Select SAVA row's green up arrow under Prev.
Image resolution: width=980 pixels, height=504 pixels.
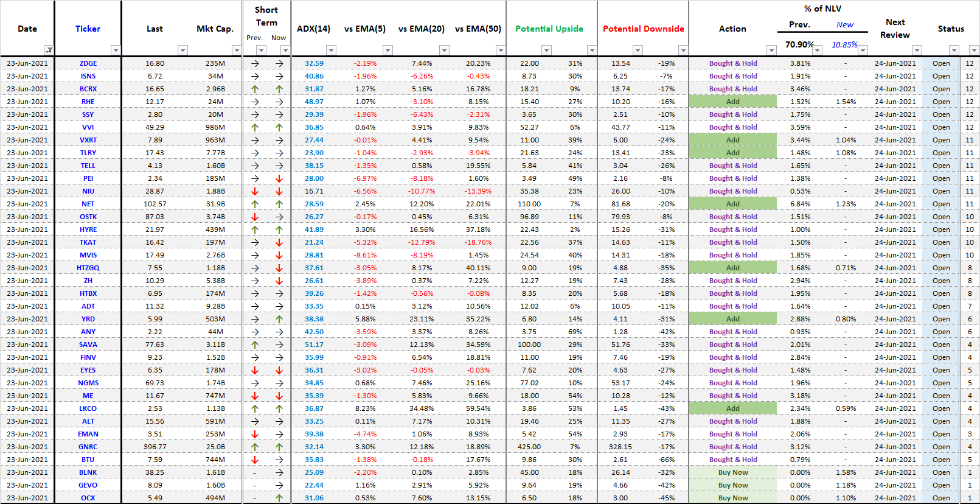[255, 345]
